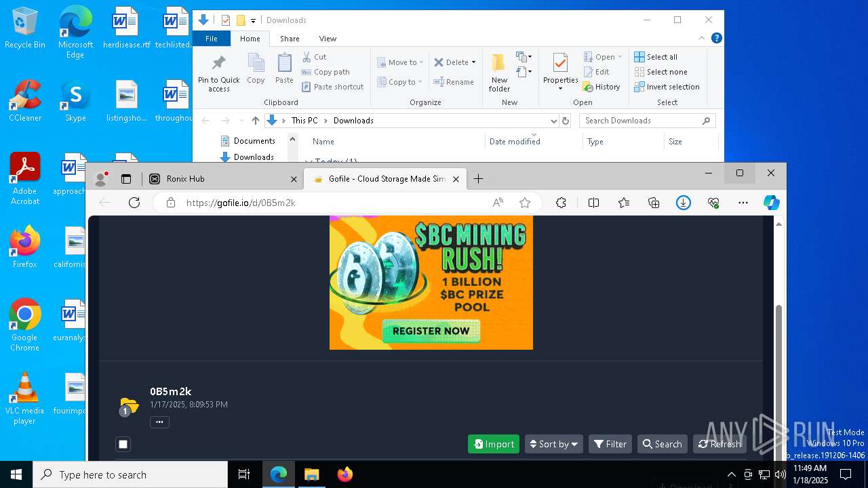Viewport: 868px width, 488px height.
Task: Open Firefox from the taskbar
Action: (x=344, y=474)
